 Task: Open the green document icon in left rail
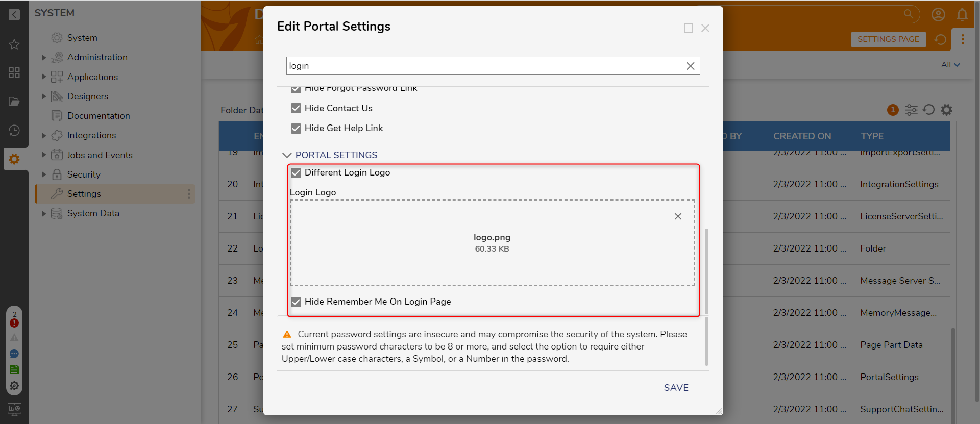(x=14, y=369)
